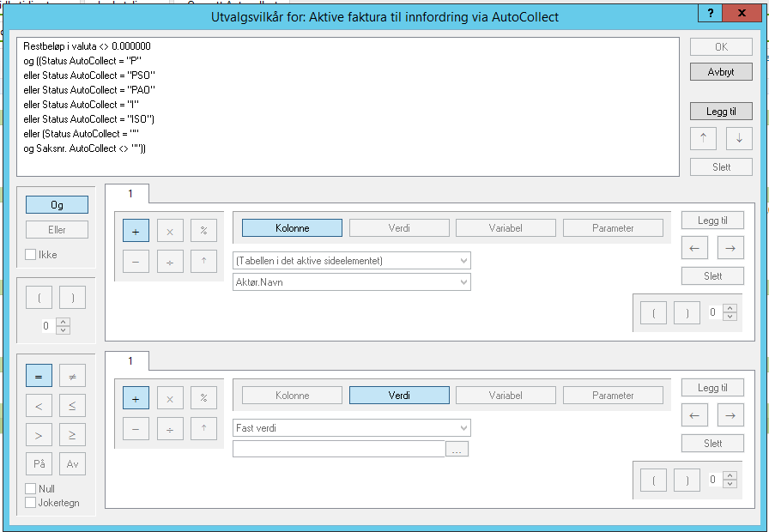Click the left arrow in the upper expression panel
Image resolution: width=769 pixels, height=532 pixels.
click(x=694, y=248)
